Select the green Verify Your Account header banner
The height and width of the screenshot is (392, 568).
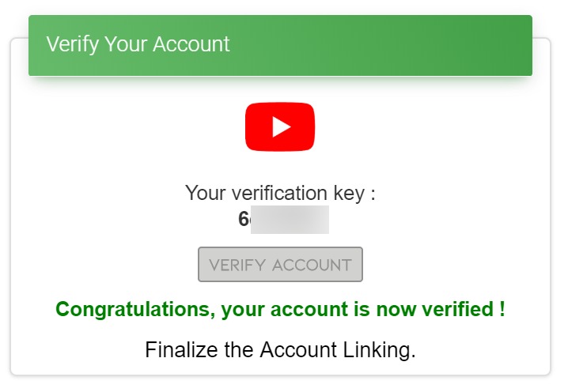point(280,45)
